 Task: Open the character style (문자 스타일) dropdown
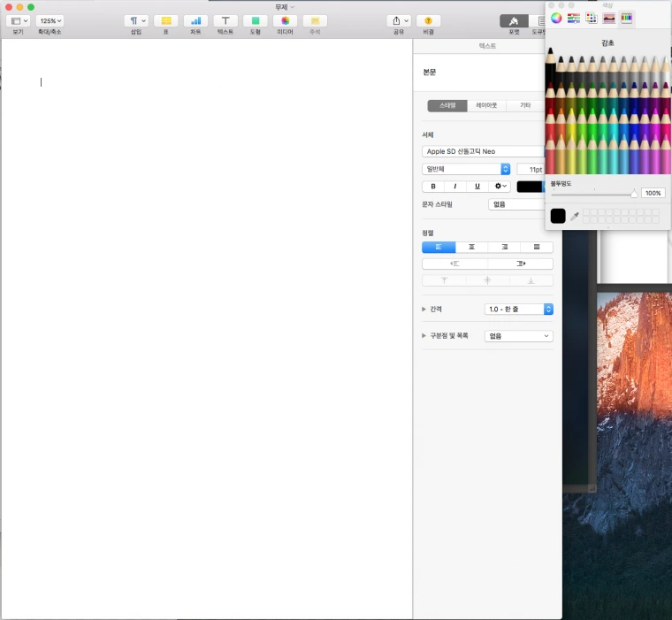pos(516,204)
